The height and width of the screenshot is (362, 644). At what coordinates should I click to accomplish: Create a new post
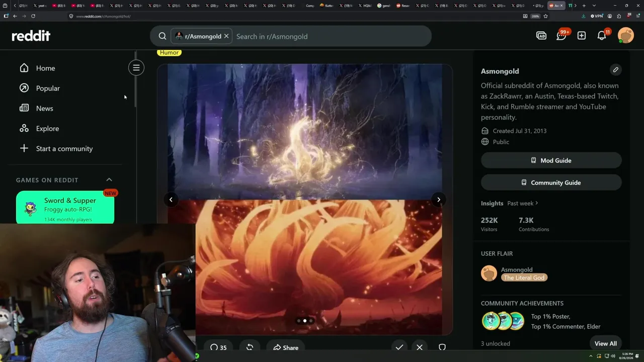[582, 36]
